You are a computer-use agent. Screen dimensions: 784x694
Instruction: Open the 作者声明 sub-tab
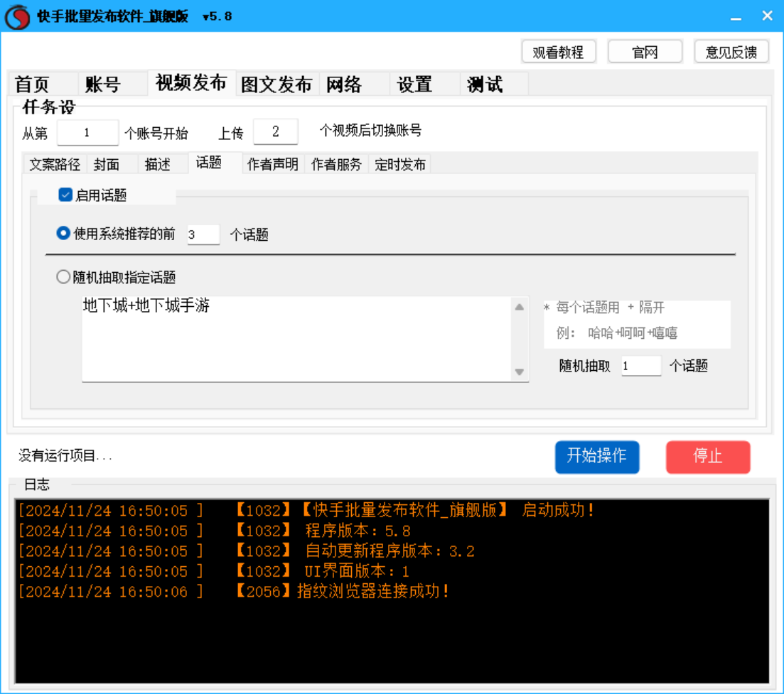[273, 164]
